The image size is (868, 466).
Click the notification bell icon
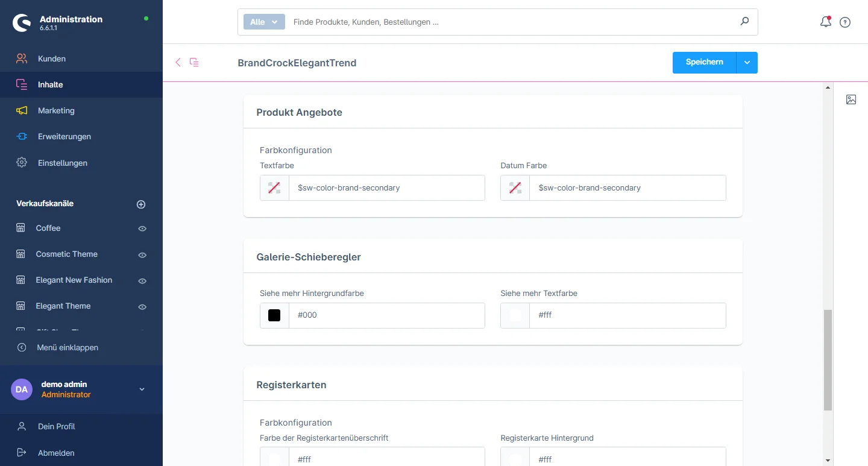point(825,22)
